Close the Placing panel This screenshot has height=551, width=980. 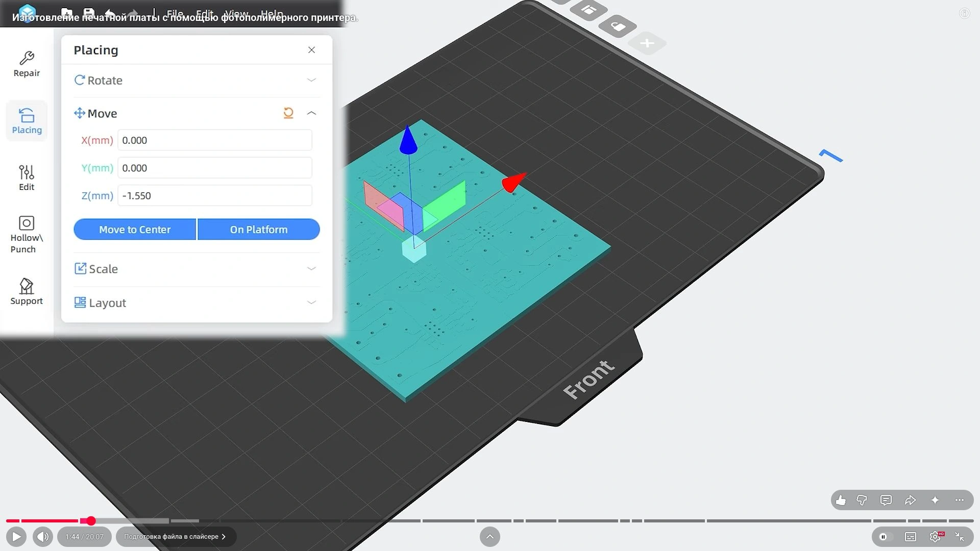311,49
